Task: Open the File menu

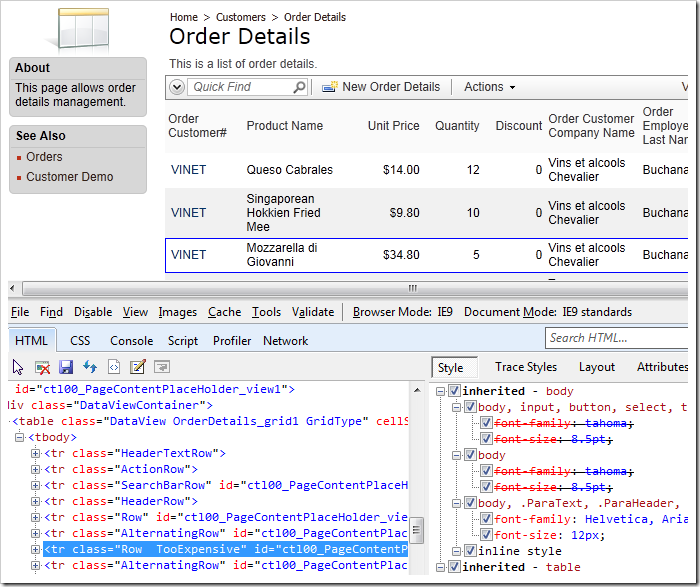Action: (20, 312)
